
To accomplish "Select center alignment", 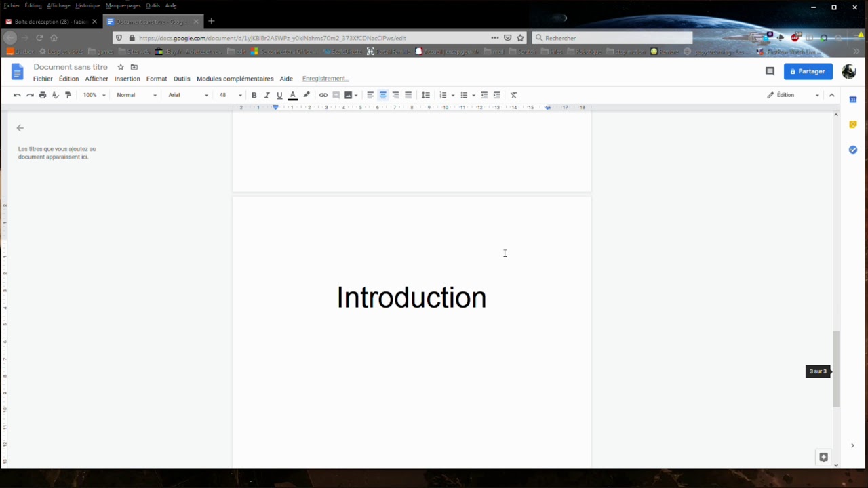I will 383,95.
